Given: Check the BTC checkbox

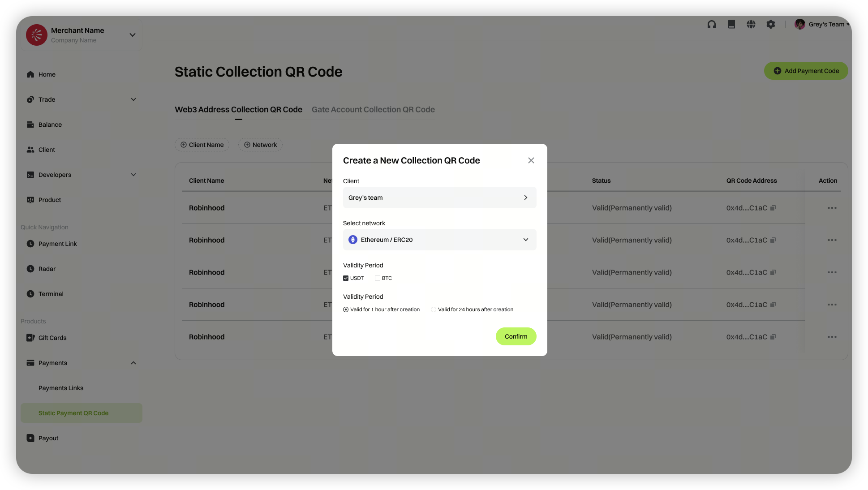Looking at the screenshot, I should [x=378, y=278].
